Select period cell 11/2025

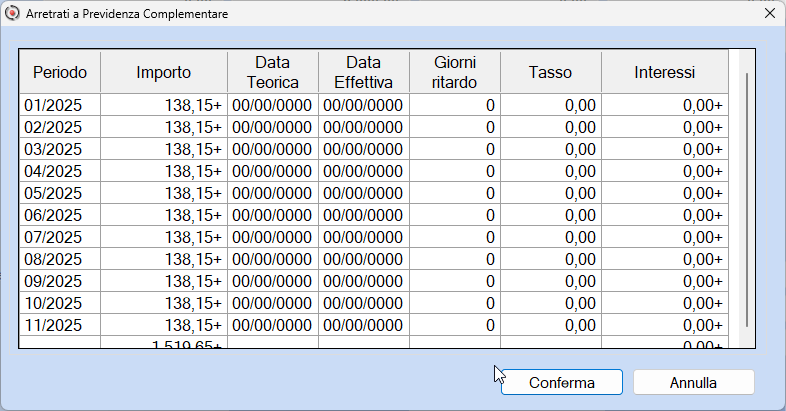click(x=60, y=326)
